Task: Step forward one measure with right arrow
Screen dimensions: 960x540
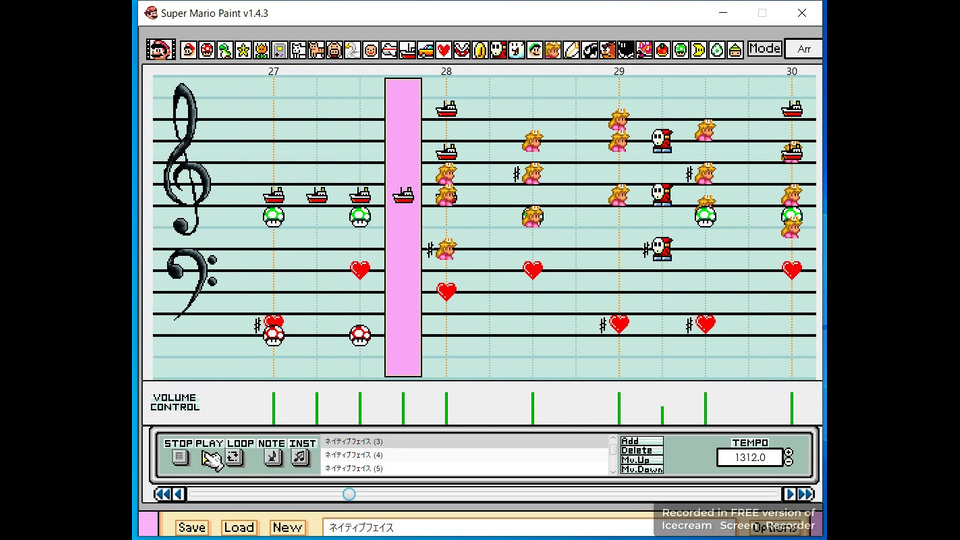Action: 789,494
